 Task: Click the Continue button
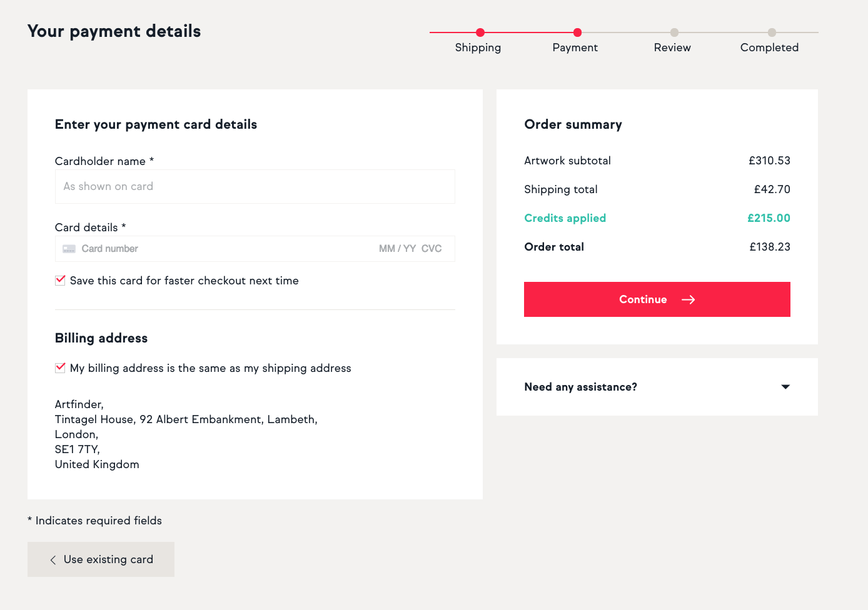[657, 299]
